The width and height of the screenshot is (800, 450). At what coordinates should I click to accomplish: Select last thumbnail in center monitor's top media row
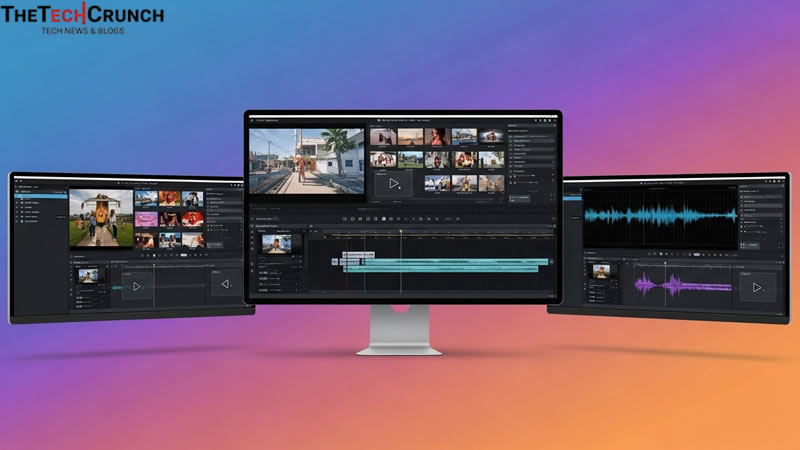(491, 137)
